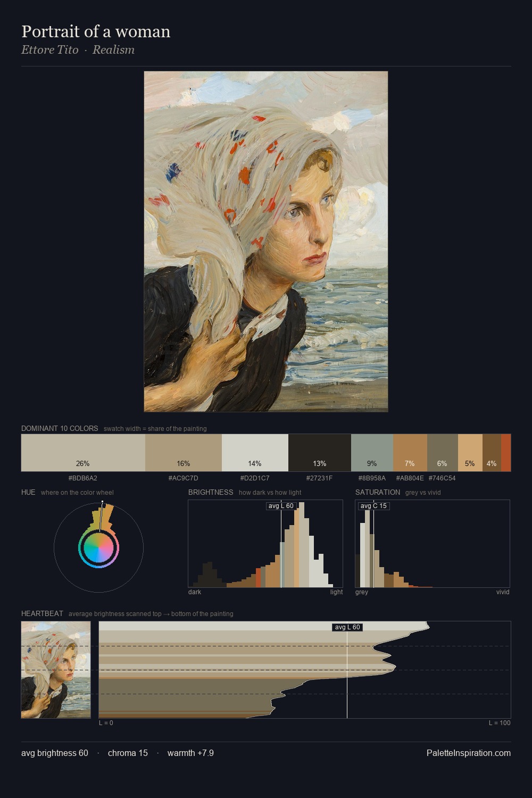The height and width of the screenshot is (798, 532).
Task: Click the 'SATURATION' section heading
Action: coord(378,492)
